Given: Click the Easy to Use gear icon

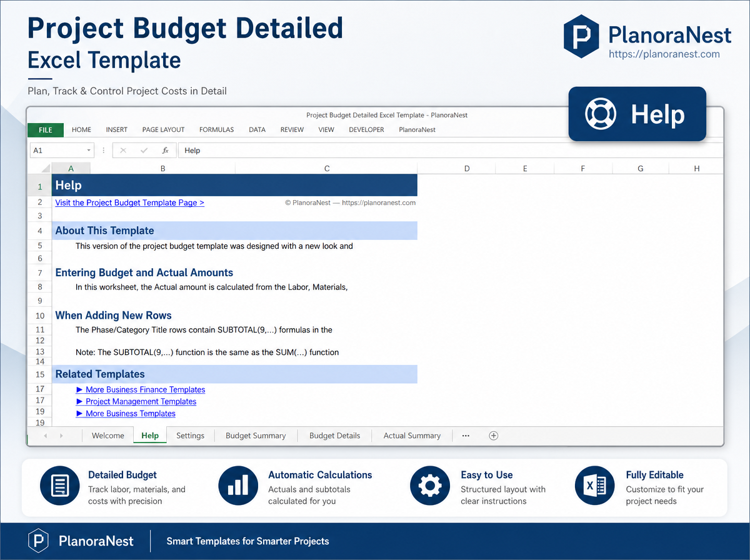Looking at the screenshot, I should [430, 486].
